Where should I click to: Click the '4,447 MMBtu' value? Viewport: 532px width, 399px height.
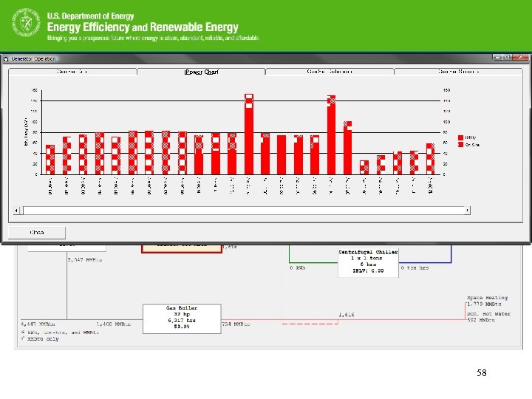pyautogui.click(x=38, y=324)
